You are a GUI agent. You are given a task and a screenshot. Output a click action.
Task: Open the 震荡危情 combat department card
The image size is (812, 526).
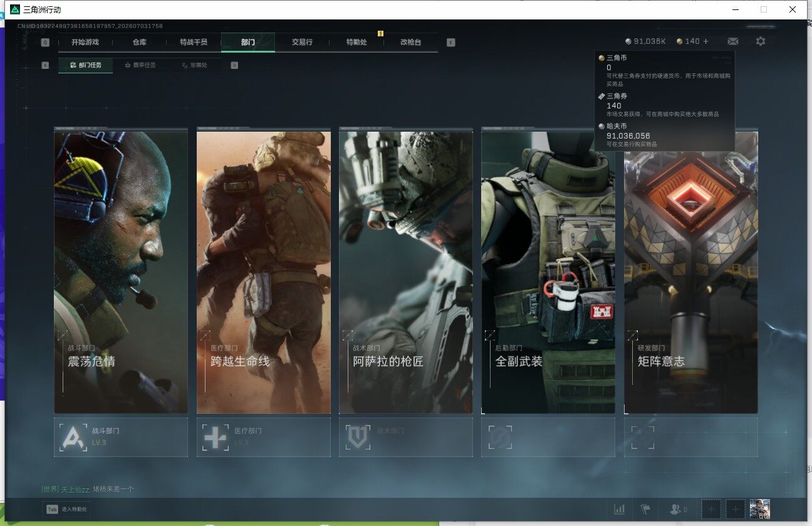tap(121, 272)
